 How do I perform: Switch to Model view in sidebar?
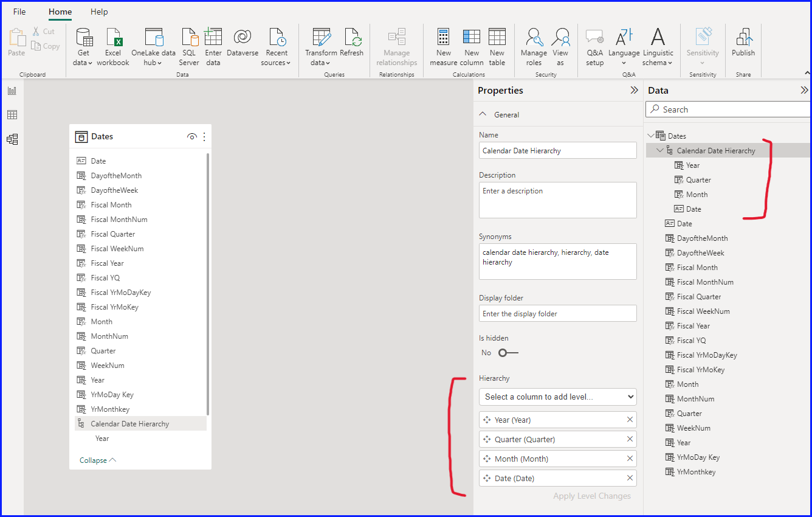tap(12, 139)
